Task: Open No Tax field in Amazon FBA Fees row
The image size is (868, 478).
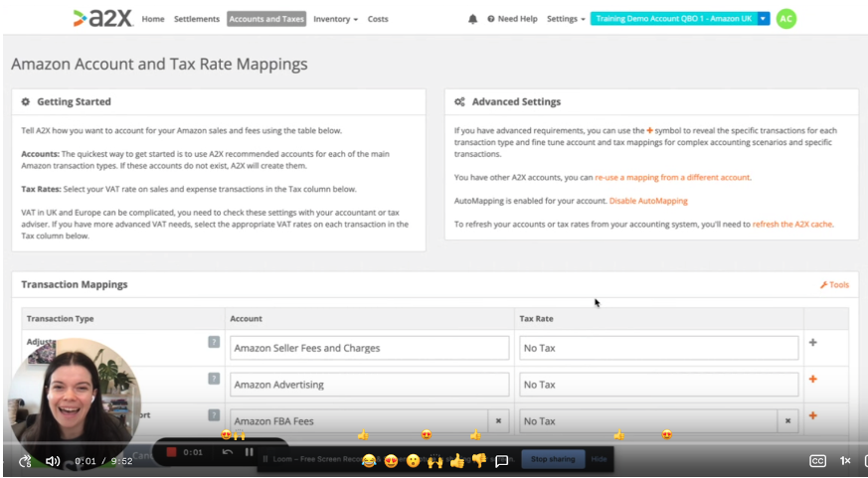Action: [x=648, y=421]
